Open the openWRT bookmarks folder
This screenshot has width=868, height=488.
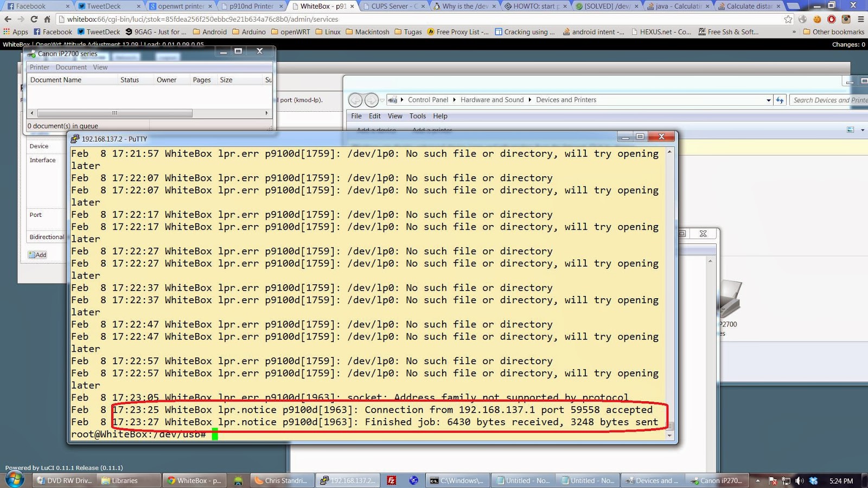click(291, 32)
